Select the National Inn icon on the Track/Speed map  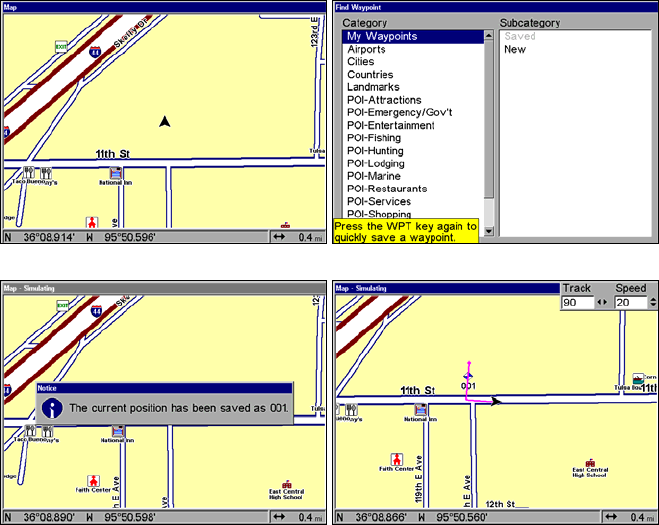click(x=421, y=410)
